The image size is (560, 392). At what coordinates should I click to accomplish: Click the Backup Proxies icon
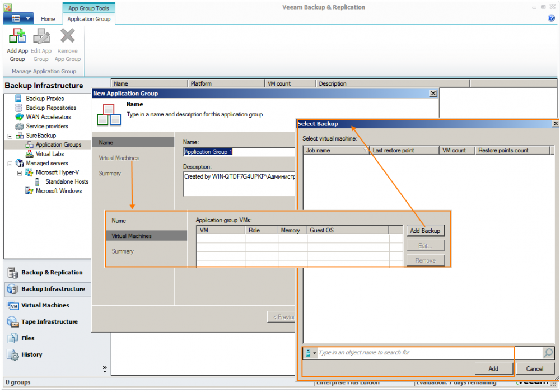click(x=18, y=98)
